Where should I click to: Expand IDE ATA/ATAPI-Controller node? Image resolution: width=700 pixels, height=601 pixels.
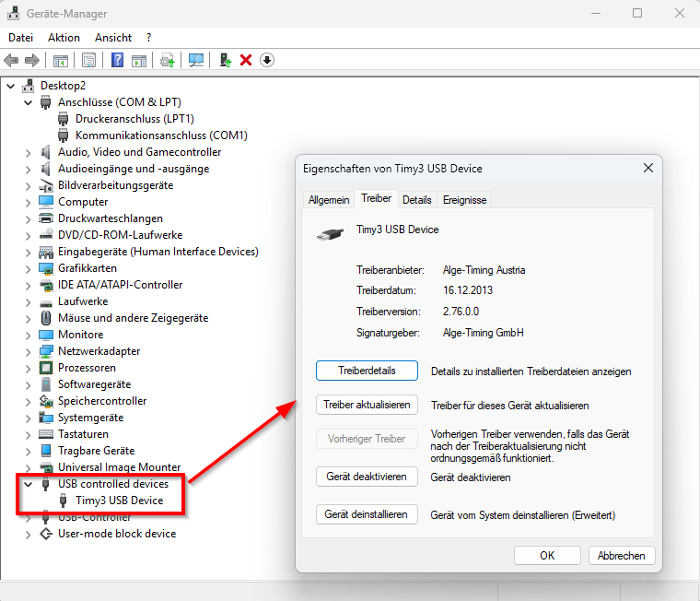(29, 286)
